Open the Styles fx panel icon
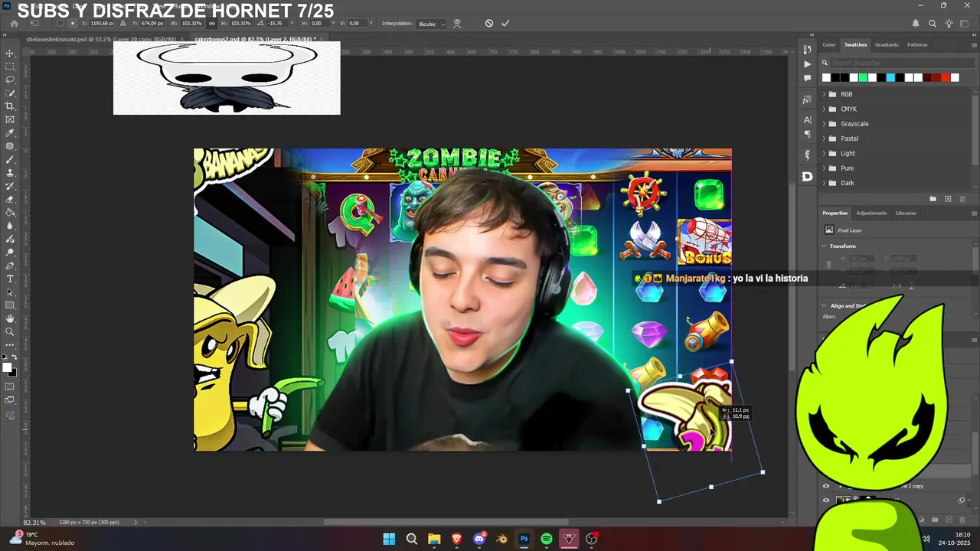Image resolution: width=980 pixels, height=551 pixels. 807,100
